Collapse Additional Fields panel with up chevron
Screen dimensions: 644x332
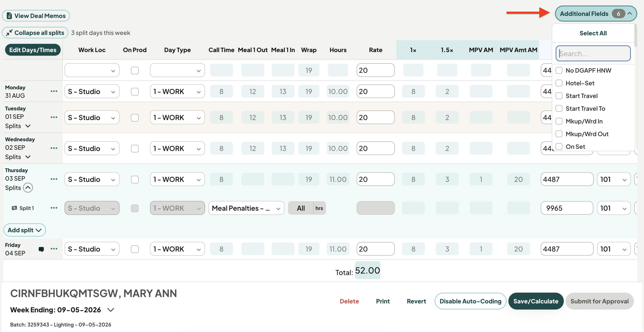pos(629,14)
